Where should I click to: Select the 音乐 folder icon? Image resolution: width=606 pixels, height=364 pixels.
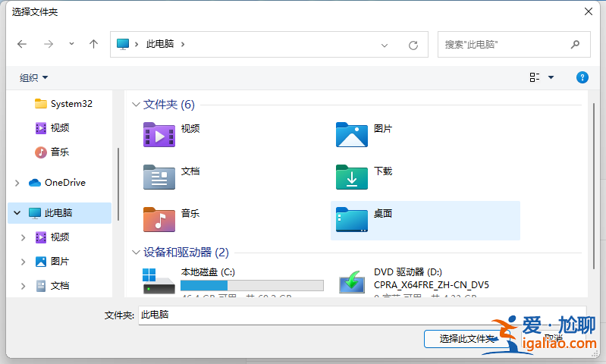tap(159, 219)
